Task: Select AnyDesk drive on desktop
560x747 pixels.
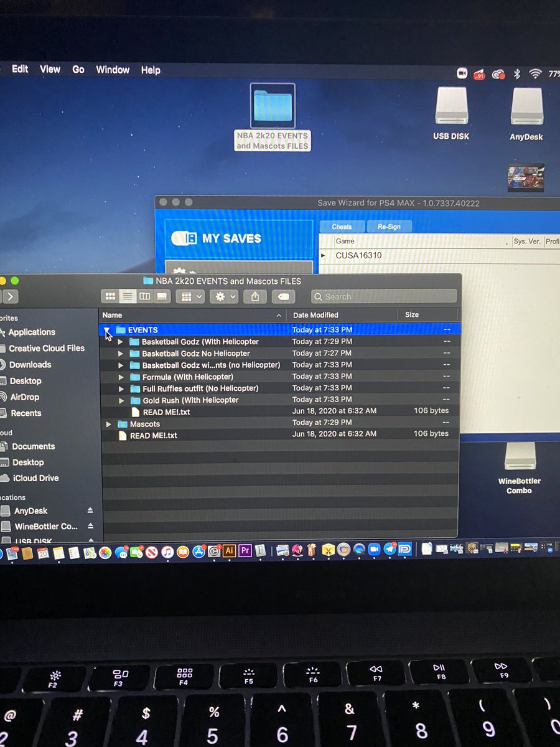Action: 526,114
